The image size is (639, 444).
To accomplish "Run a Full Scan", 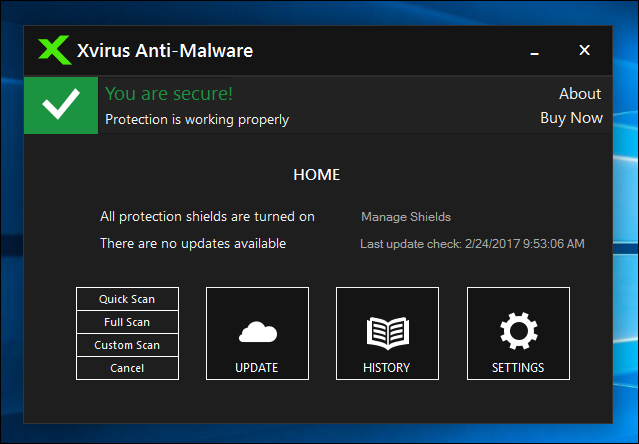I will 127,322.
